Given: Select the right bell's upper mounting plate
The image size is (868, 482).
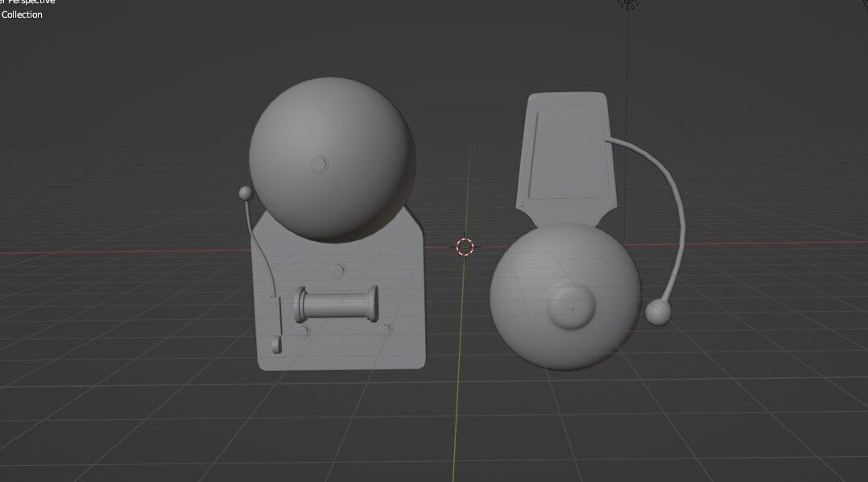Looking at the screenshot, I should pos(566,158).
